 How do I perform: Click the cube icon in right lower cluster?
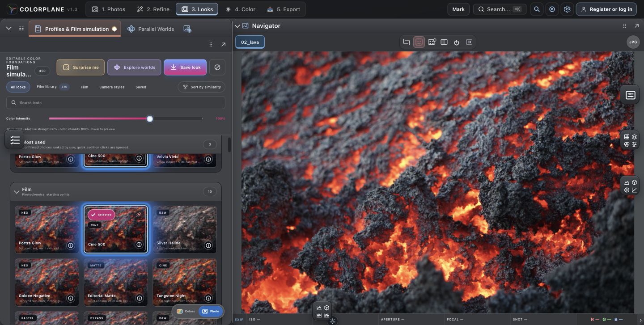tap(634, 182)
